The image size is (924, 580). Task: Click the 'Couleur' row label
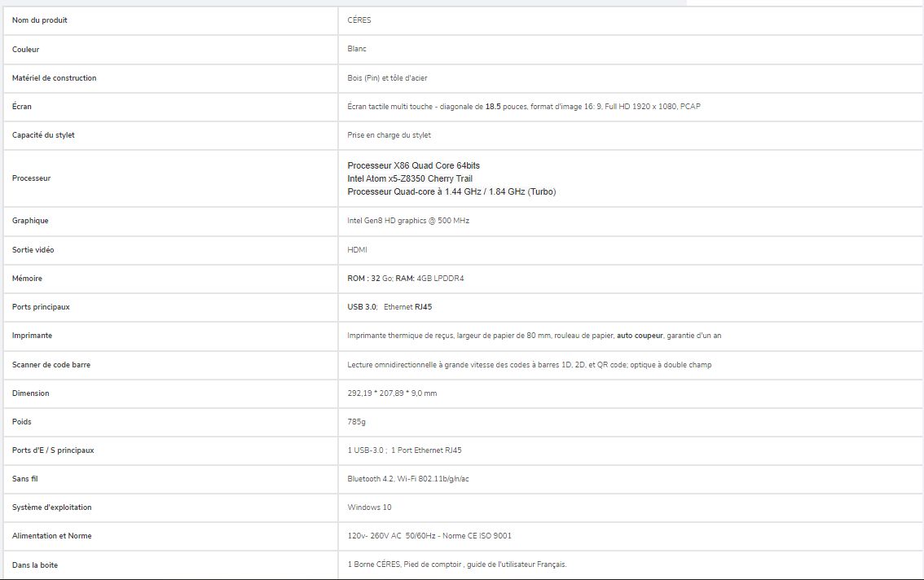point(26,50)
